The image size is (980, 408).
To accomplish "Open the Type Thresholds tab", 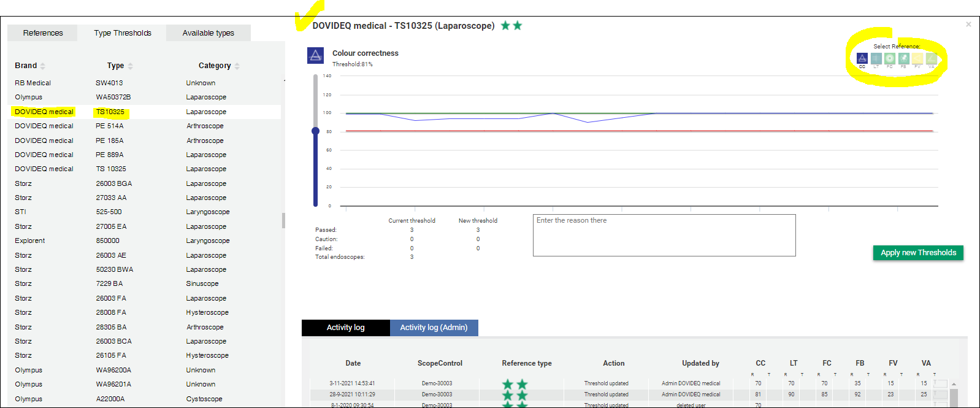I will point(122,33).
